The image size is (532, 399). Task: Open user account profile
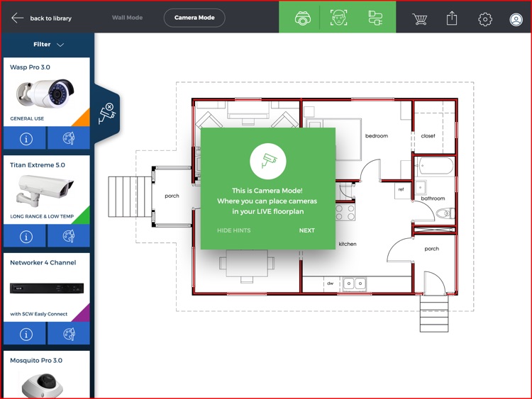(x=516, y=19)
